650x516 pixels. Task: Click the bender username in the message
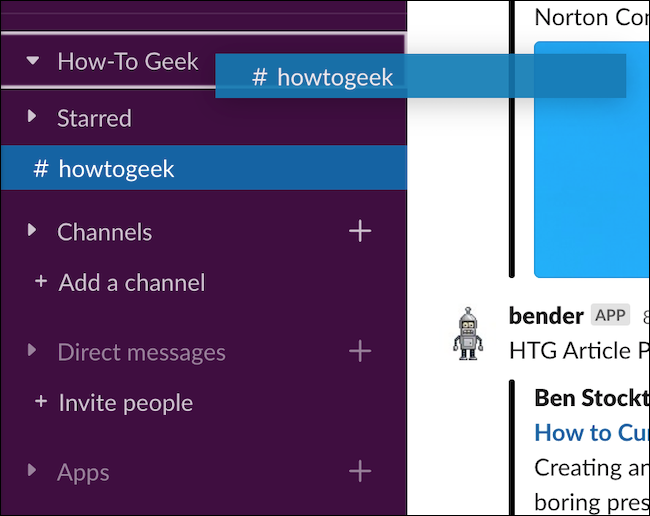[x=546, y=316]
